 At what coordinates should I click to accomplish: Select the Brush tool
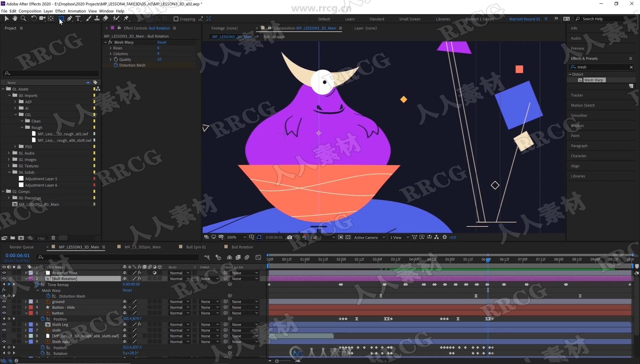pos(88,19)
